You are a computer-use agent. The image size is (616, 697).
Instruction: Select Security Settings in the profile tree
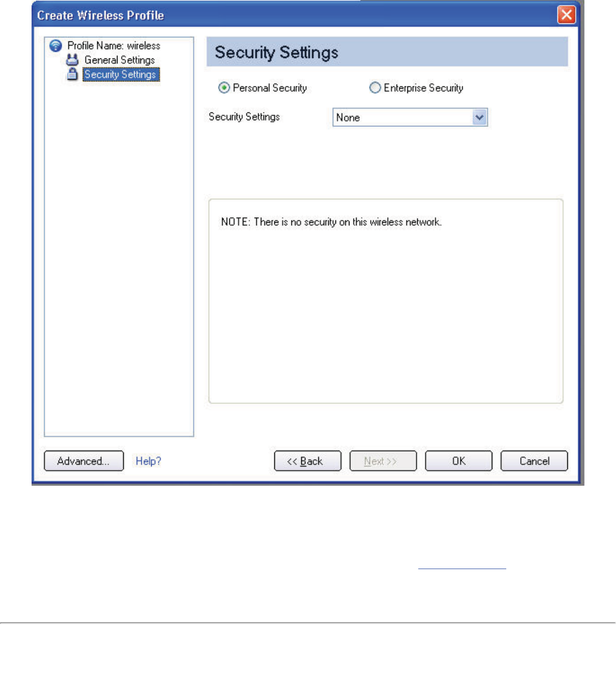click(121, 75)
